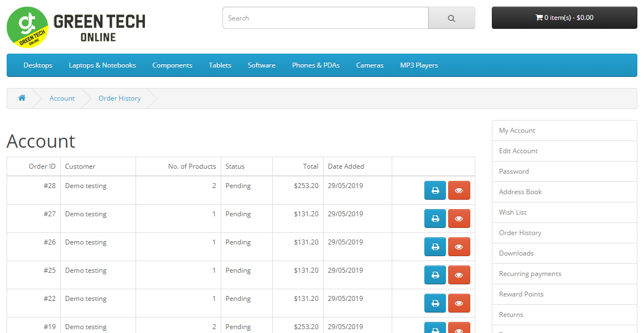Click the Account page heading

pyautogui.click(x=41, y=141)
